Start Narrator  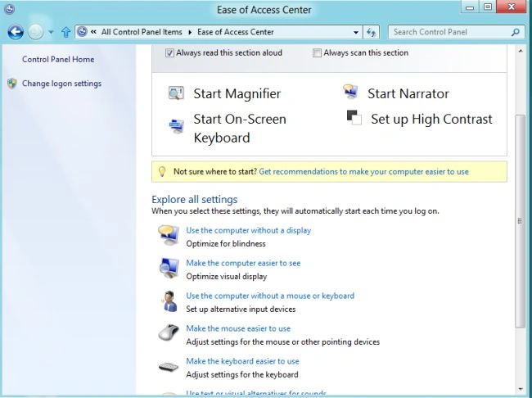point(408,93)
